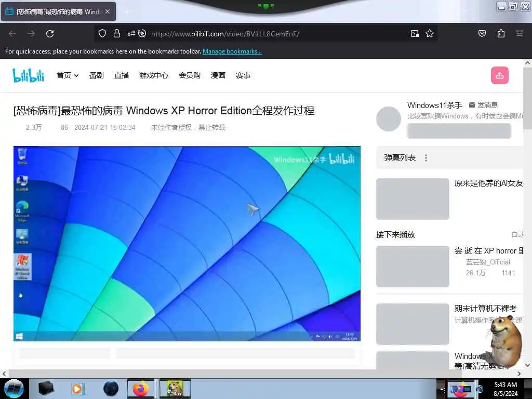
Task: Open recommended video 尝逝在XP horror
Action: point(488,251)
